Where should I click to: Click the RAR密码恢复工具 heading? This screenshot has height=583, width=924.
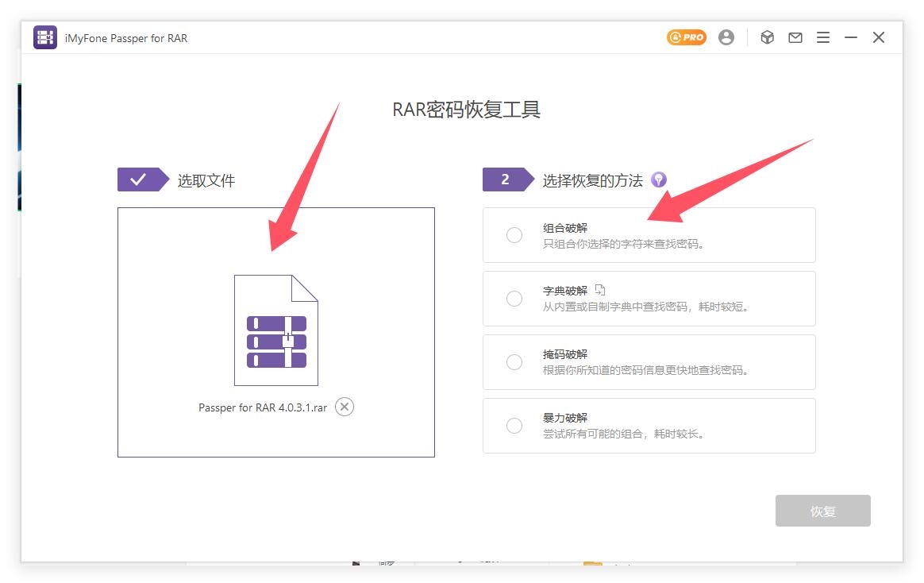click(467, 110)
